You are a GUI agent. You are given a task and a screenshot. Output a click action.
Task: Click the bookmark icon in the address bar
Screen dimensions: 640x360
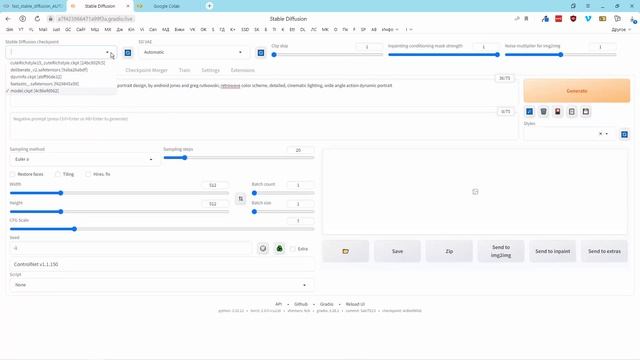point(526,19)
